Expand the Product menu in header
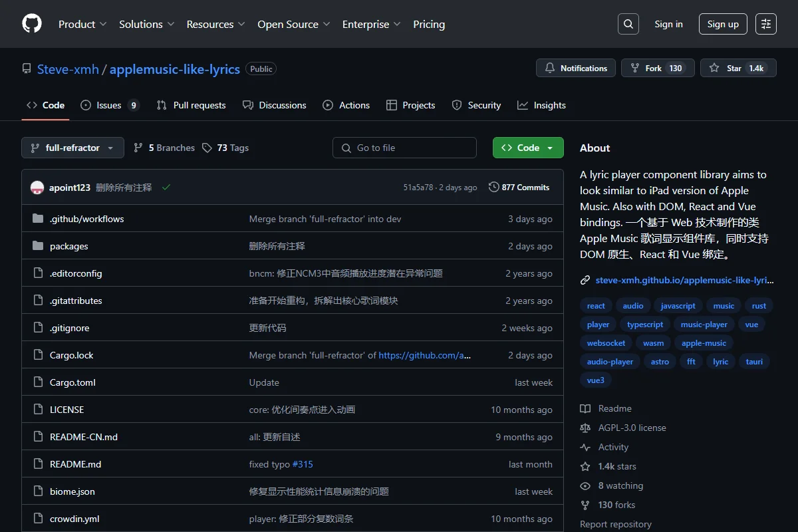798x532 pixels. coord(82,24)
